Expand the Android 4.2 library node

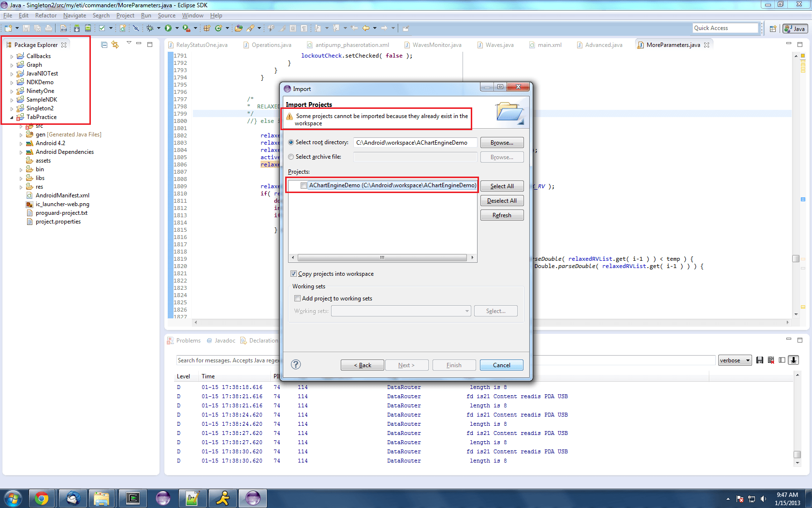click(21, 144)
